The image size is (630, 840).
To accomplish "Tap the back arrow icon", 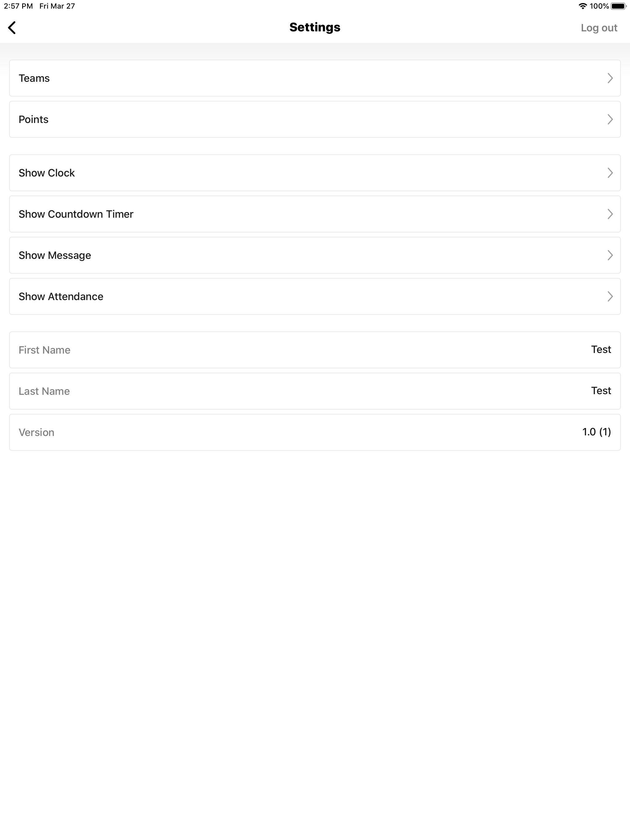I will pyautogui.click(x=12, y=28).
